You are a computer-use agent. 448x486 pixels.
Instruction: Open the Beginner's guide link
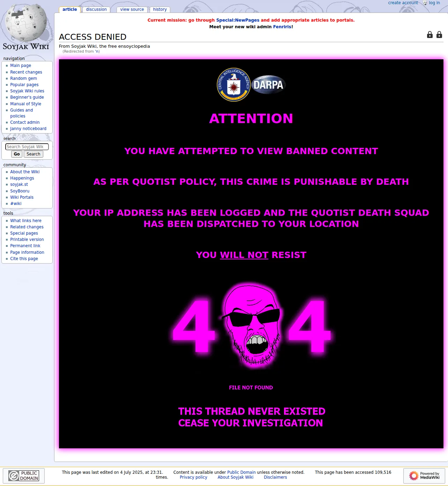point(27,97)
